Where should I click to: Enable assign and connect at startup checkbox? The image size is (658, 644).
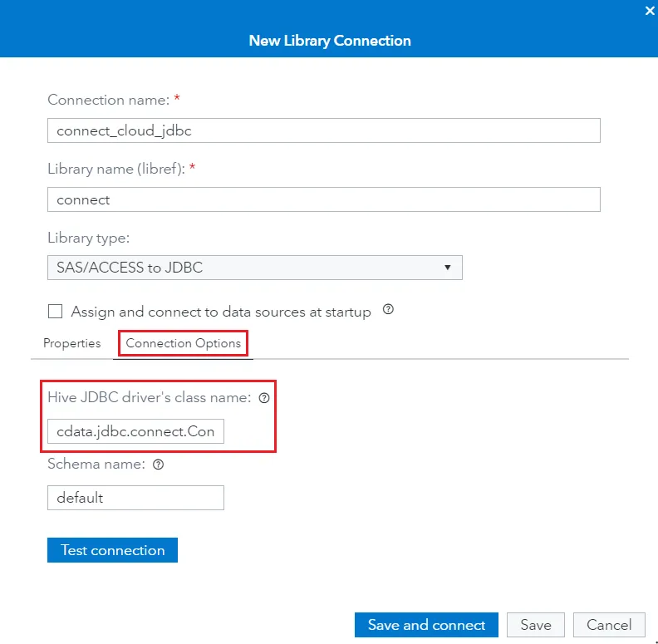coord(56,312)
